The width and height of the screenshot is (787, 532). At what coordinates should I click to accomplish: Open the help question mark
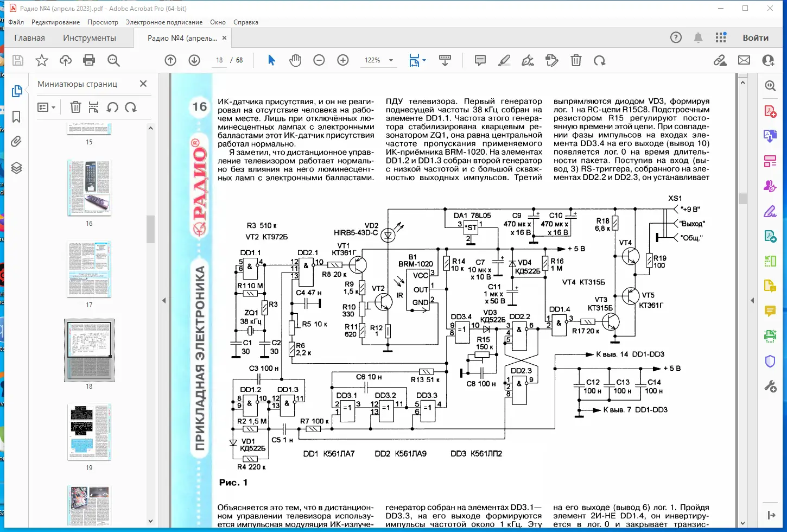pyautogui.click(x=676, y=37)
